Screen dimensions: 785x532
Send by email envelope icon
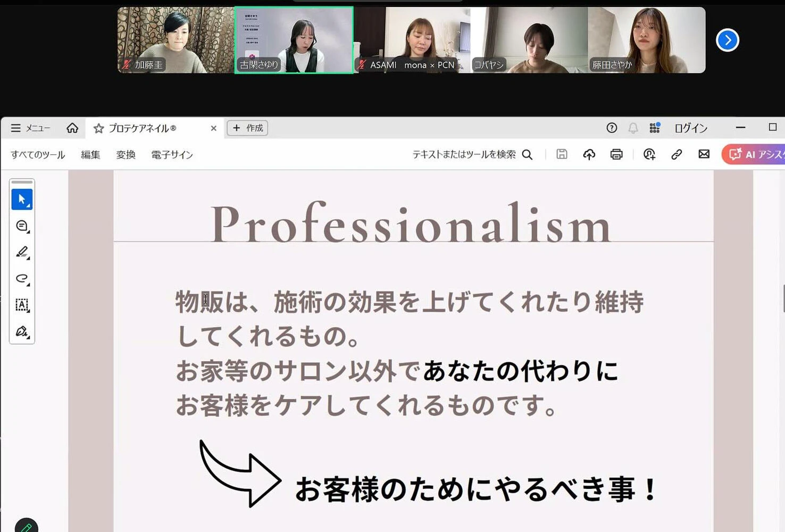tap(704, 154)
